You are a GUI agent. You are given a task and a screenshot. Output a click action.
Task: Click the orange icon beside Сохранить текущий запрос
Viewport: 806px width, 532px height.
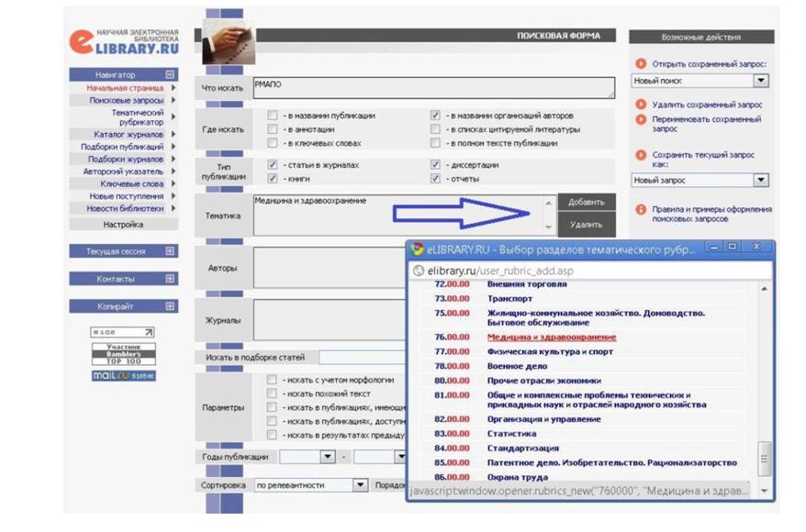(641, 155)
